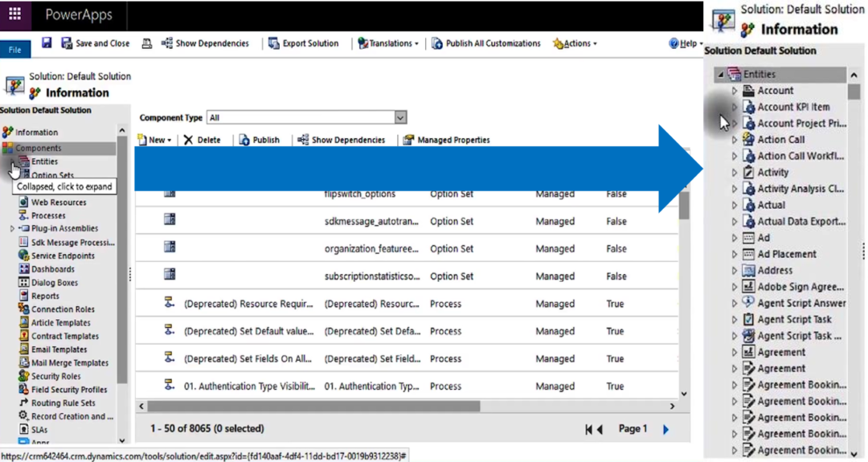
Task: Go to the previous page of results
Action: coord(600,429)
